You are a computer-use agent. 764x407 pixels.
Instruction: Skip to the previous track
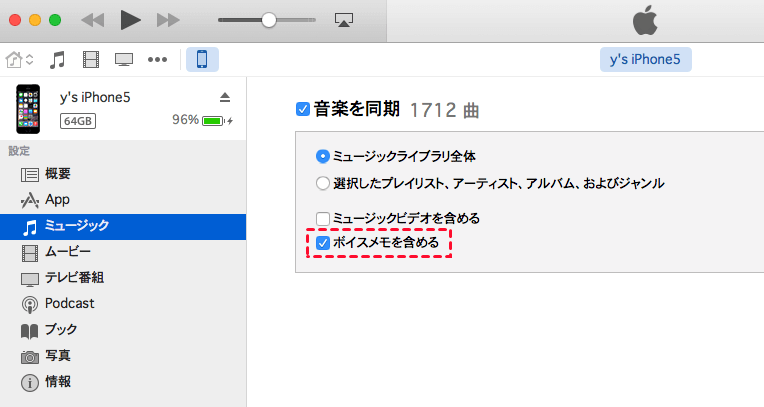tap(92, 20)
